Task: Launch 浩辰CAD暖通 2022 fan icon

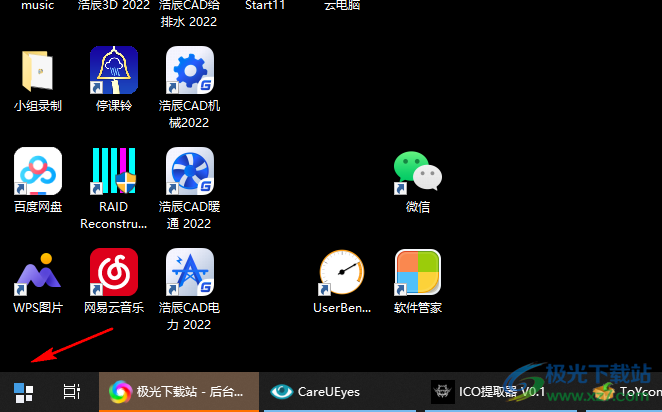Action: point(190,171)
